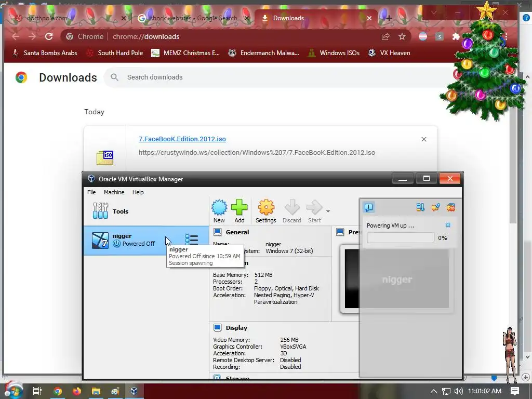Screen dimensions: 532x399
Task: Open the VX Heaven bookmark
Action: pyautogui.click(x=390, y=53)
